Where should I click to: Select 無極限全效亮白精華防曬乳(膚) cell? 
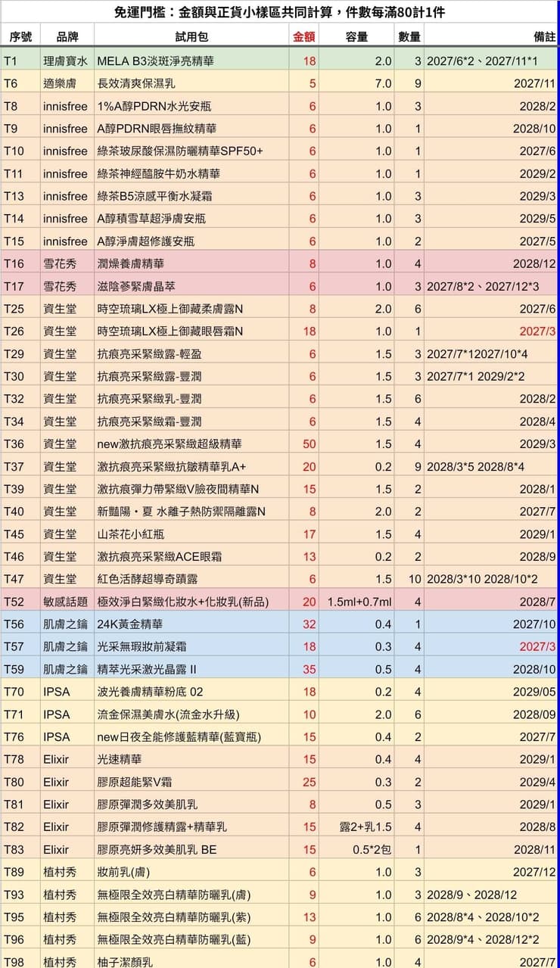click(191, 895)
